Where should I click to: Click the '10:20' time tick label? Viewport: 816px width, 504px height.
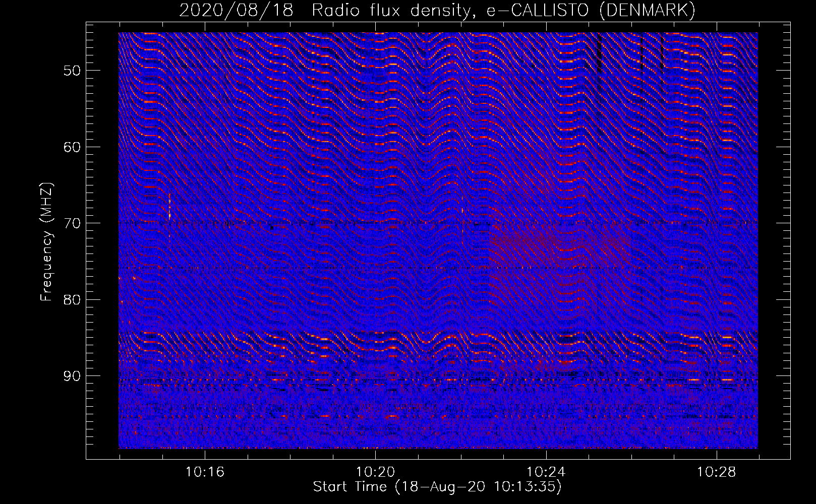point(375,472)
